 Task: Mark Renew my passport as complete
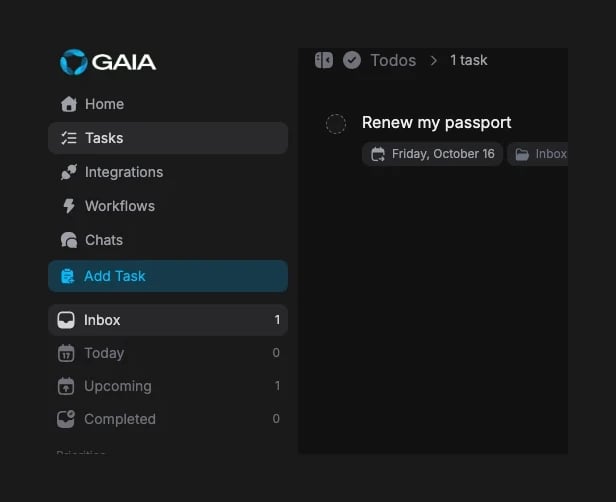pos(336,124)
